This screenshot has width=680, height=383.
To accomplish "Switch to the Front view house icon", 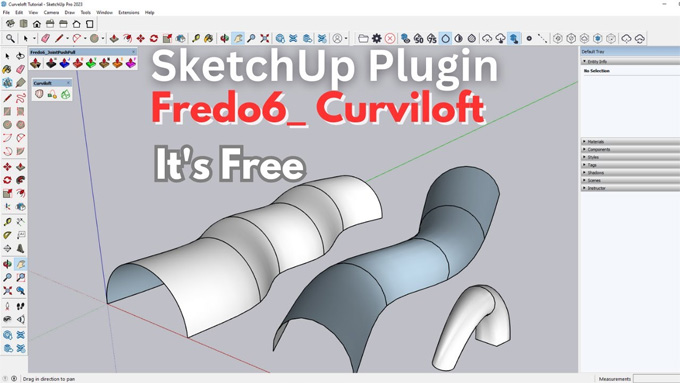I will click(x=37, y=23).
